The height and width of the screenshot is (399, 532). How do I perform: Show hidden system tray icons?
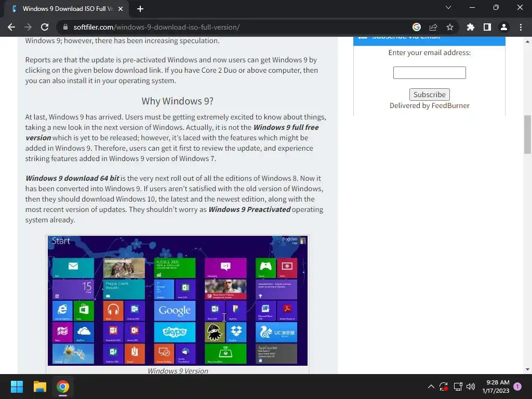[x=431, y=387]
